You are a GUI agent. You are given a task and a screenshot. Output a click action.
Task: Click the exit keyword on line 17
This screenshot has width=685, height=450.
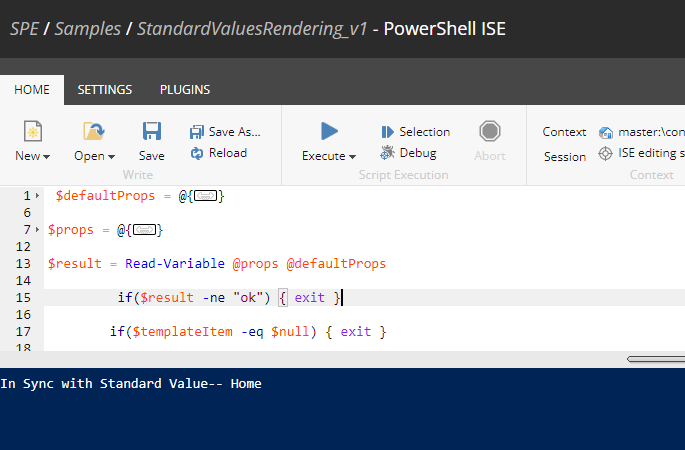click(356, 332)
